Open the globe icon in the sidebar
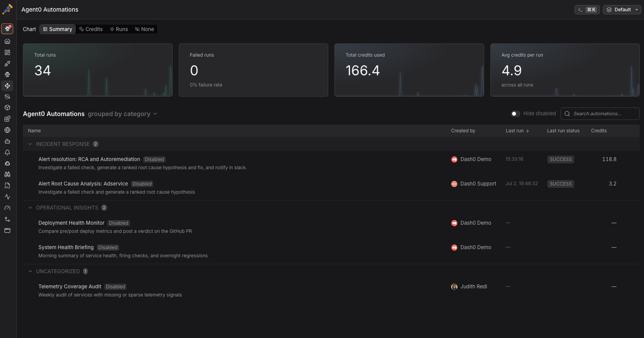644x338 pixels. click(x=7, y=130)
